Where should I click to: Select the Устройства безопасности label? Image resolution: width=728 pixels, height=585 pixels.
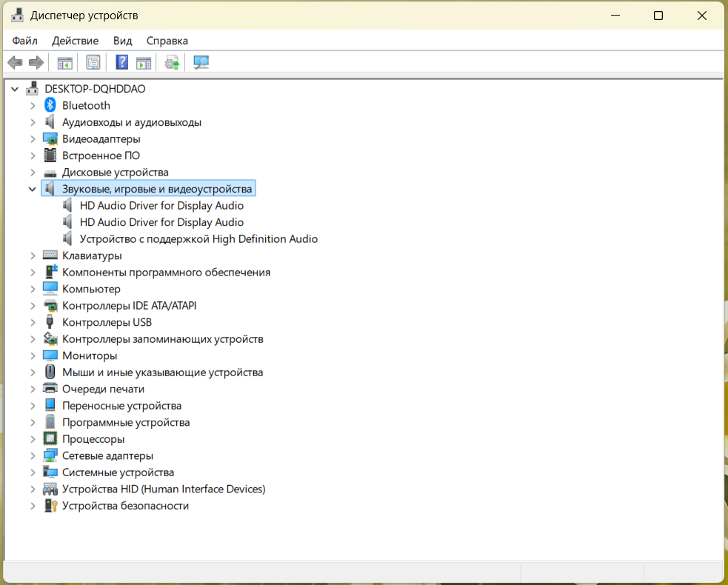tap(125, 506)
